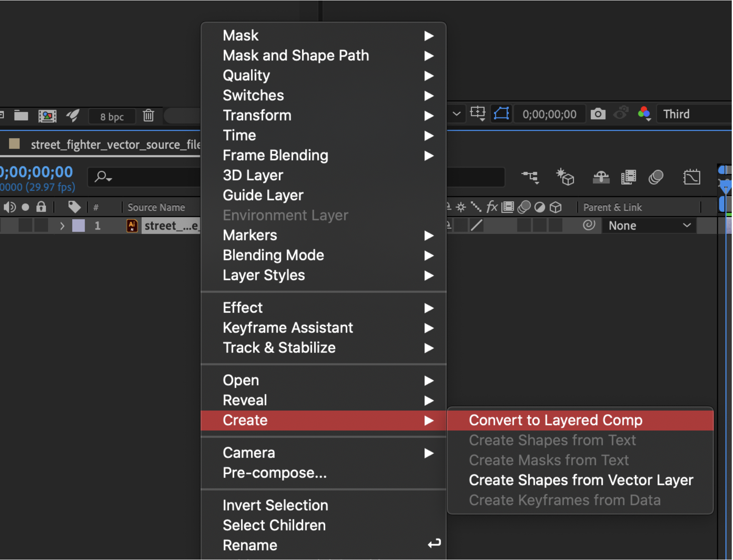Screen dimensions: 733x560
Task: Toggle layer 1 3D layer switch box
Action: (555, 225)
